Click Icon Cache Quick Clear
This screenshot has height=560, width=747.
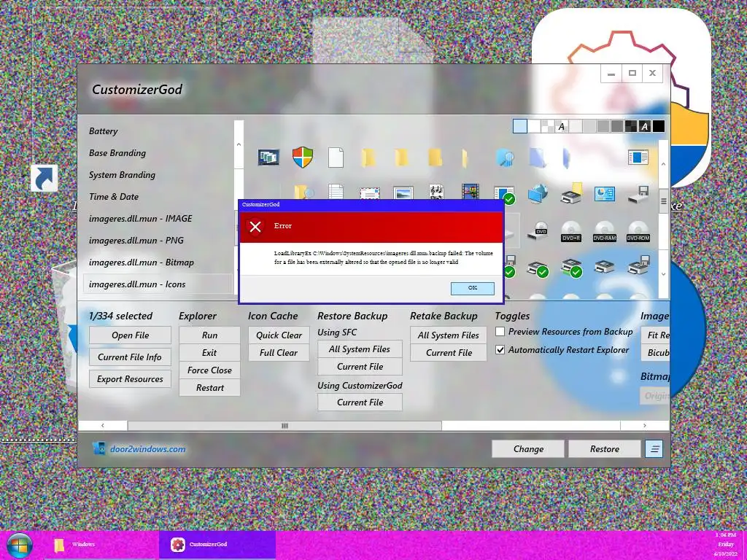[x=279, y=335]
